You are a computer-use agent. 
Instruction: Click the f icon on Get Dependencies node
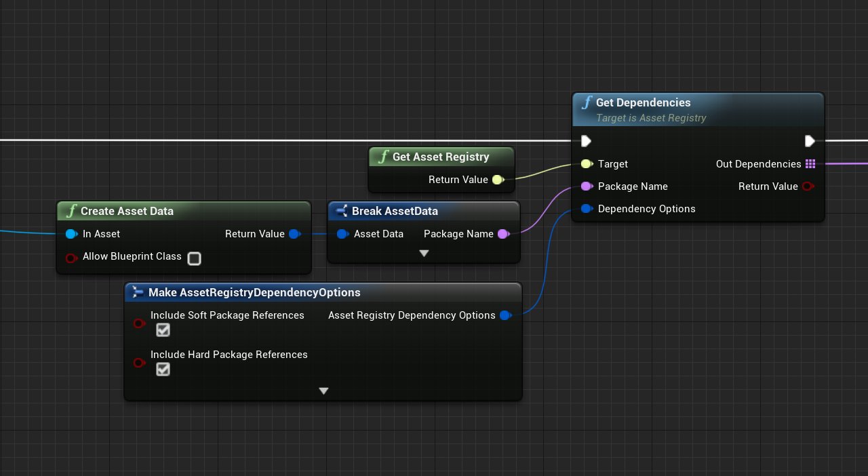tap(586, 102)
